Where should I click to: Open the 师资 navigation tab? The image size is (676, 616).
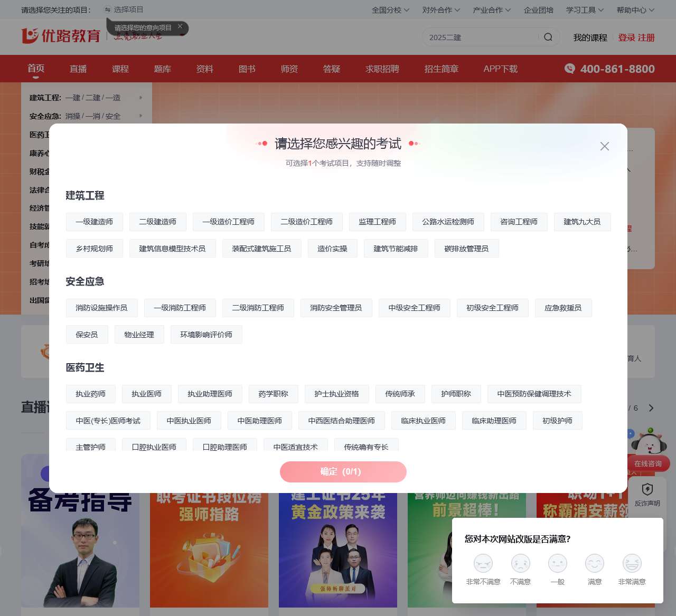coord(289,69)
